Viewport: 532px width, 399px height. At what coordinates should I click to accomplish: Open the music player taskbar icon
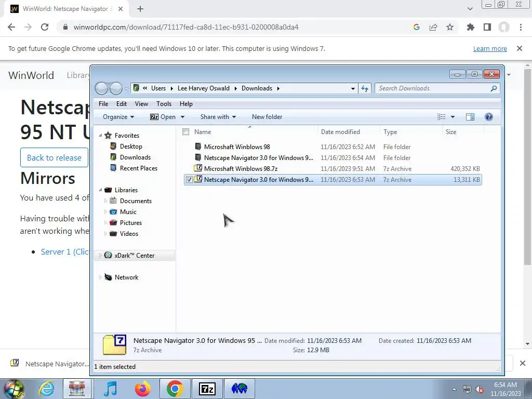111,389
